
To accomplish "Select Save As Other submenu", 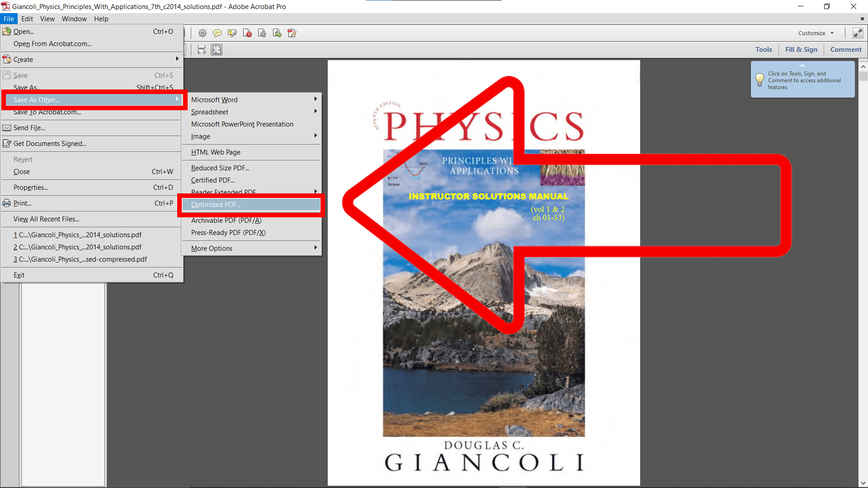I will (x=93, y=99).
